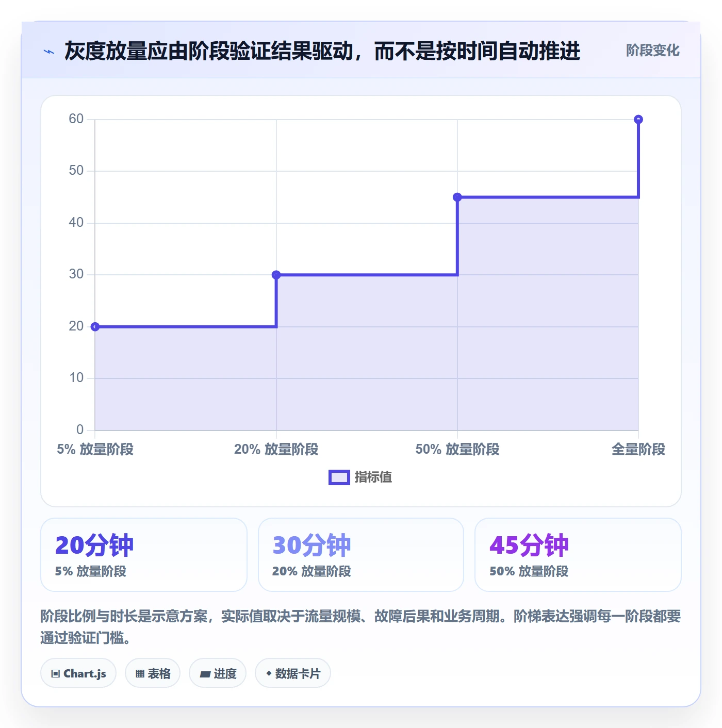722x728 pixels.
Task: Click the diamond icon in 数据卡片 tag
Action: coord(269,673)
